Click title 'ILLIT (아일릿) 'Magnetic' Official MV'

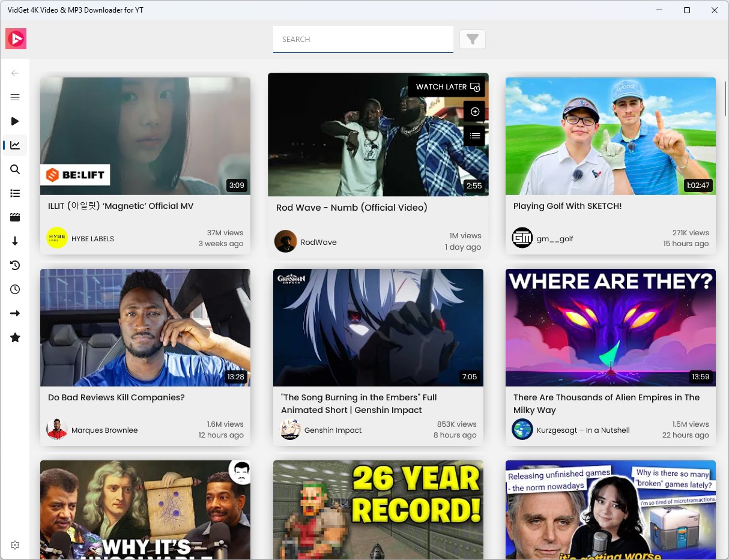[121, 206]
